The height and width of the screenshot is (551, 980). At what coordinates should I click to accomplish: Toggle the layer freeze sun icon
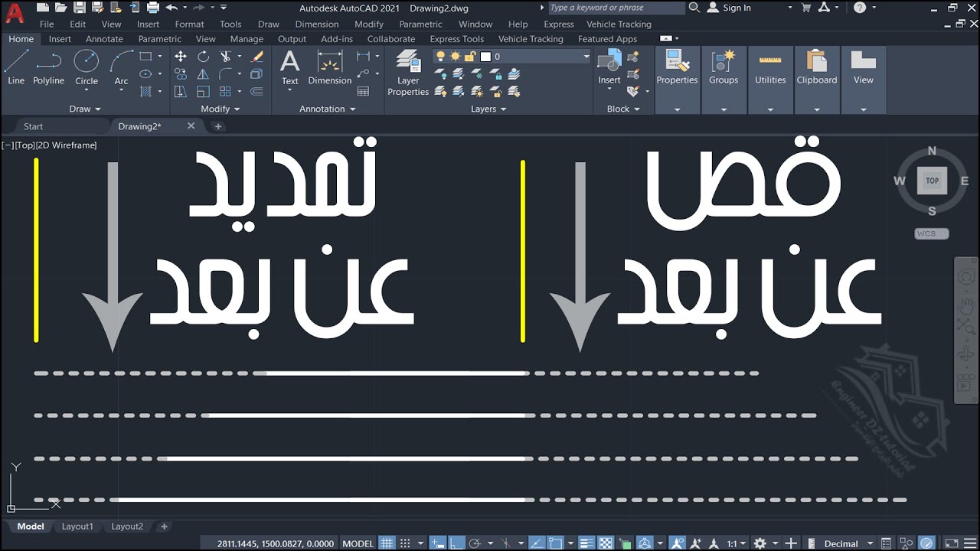pyautogui.click(x=456, y=57)
